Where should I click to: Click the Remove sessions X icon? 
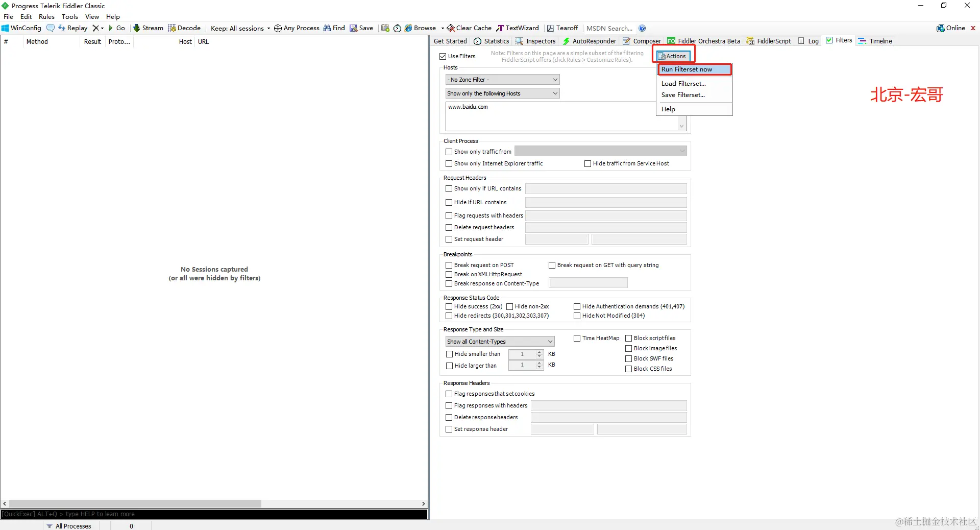pyautogui.click(x=95, y=28)
